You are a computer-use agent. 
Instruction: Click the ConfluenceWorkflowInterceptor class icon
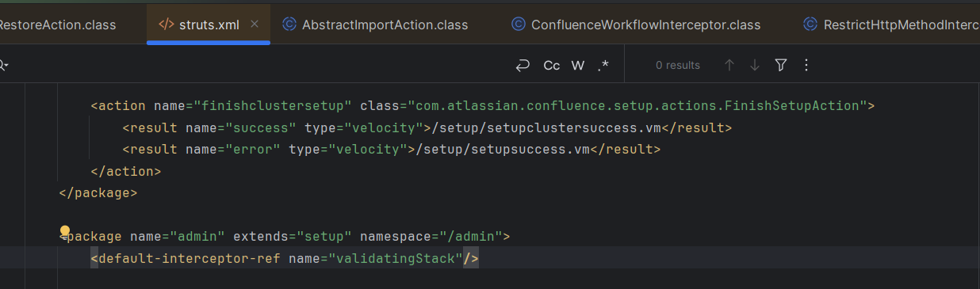tap(519, 25)
